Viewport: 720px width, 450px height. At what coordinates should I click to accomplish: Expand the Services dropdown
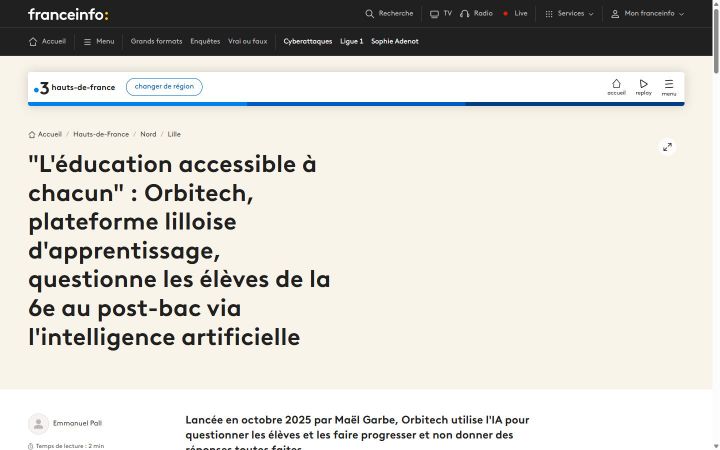pos(569,14)
